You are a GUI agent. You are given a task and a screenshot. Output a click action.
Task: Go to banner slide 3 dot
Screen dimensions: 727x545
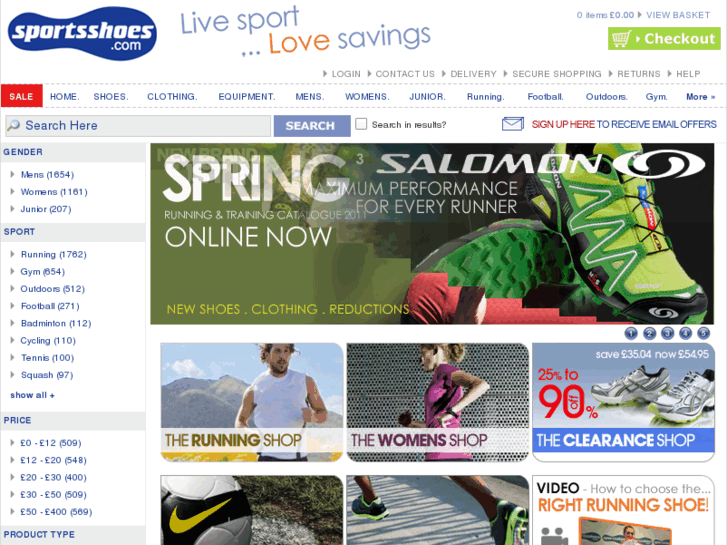[667, 333]
